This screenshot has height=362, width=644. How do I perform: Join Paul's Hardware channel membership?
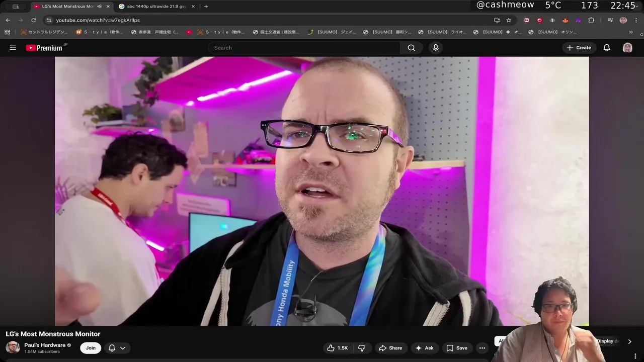click(91, 348)
